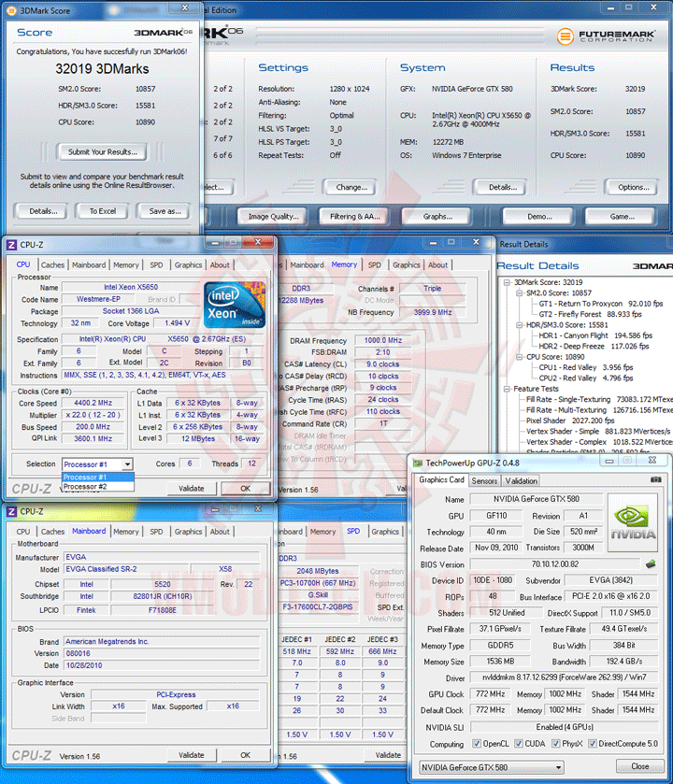
Task: Click the DRAM Frequency 1000.0 MHz value
Action: [382, 340]
